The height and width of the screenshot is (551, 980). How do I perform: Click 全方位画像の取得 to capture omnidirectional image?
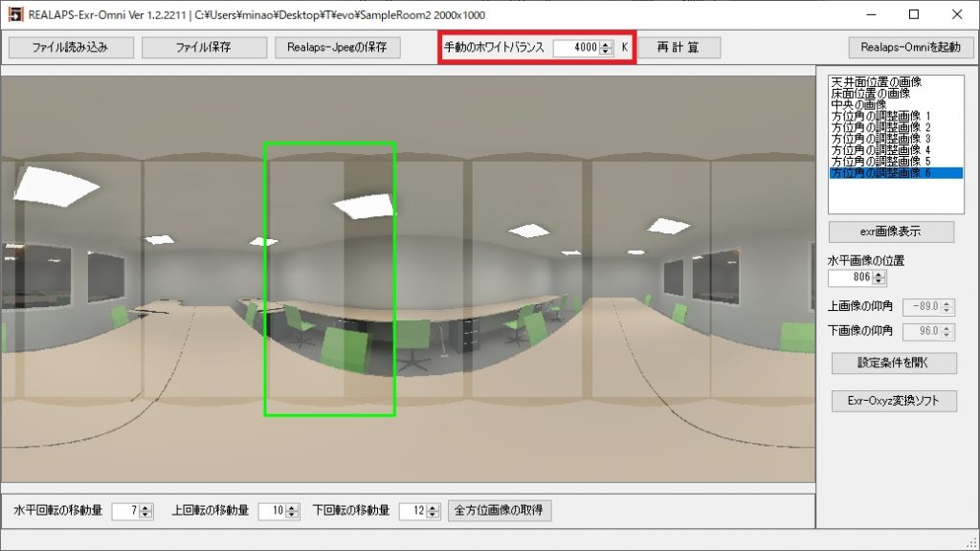click(499, 510)
